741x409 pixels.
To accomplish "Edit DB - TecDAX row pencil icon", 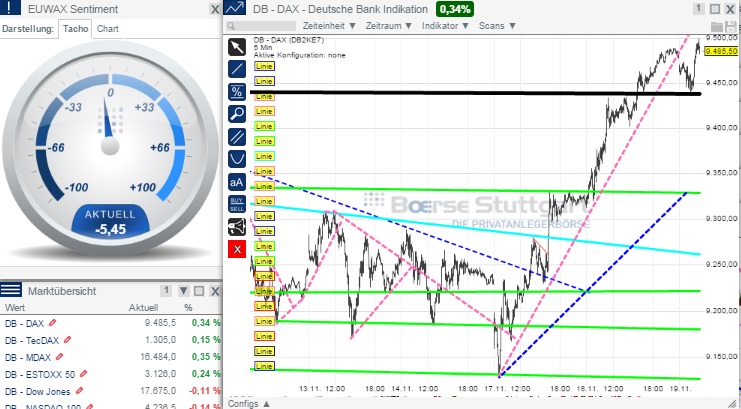I will point(68,339).
